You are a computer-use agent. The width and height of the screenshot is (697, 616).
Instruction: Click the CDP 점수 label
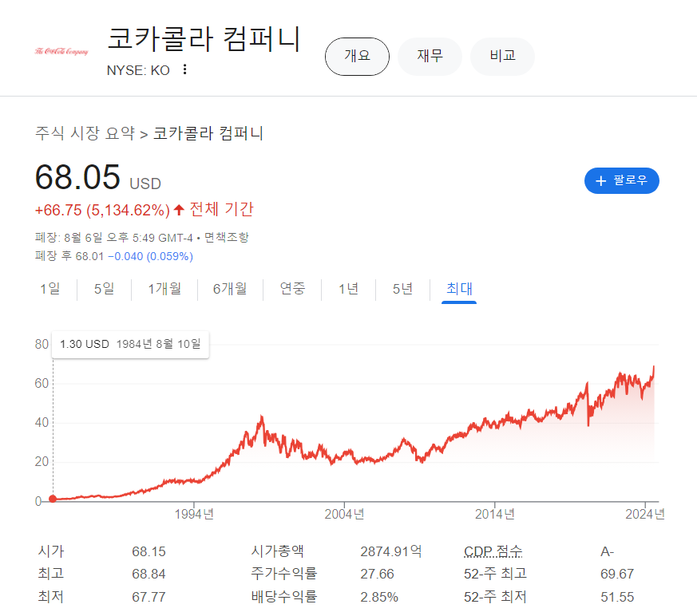click(493, 551)
